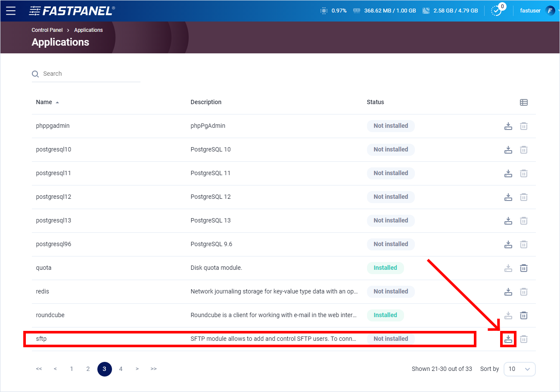Screen dimensions: 560x392
Task: Click the roundcube name cell
Action: (x=50, y=315)
